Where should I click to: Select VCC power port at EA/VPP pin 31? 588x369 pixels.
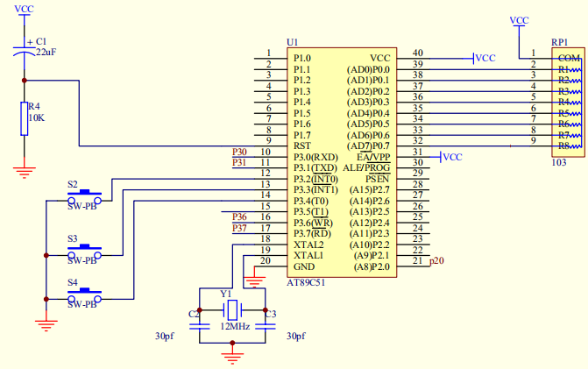(x=451, y=157)
